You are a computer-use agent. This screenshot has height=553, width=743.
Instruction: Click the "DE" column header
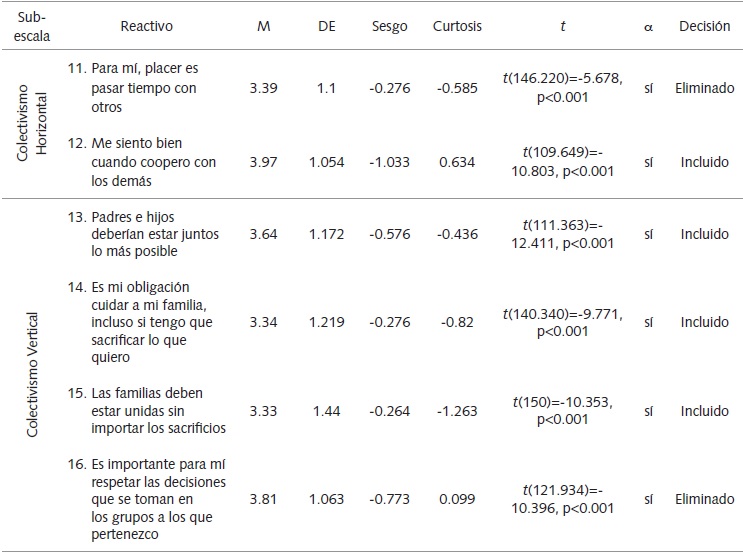point(326,27)
